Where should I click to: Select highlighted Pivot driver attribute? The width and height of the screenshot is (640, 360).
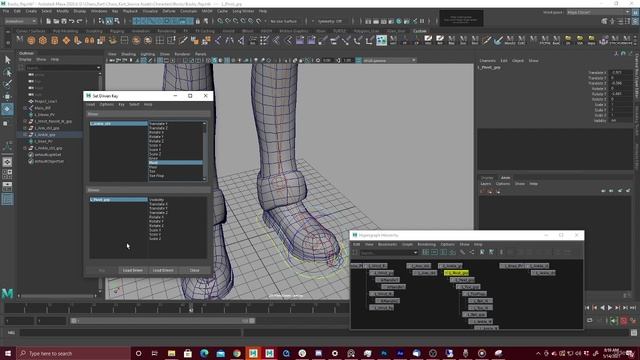pos(175,162)
